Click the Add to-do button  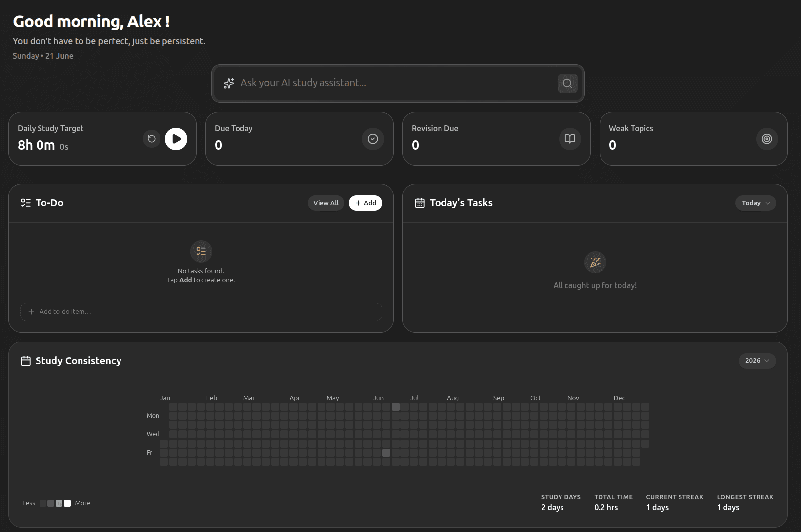click(365, 203)
